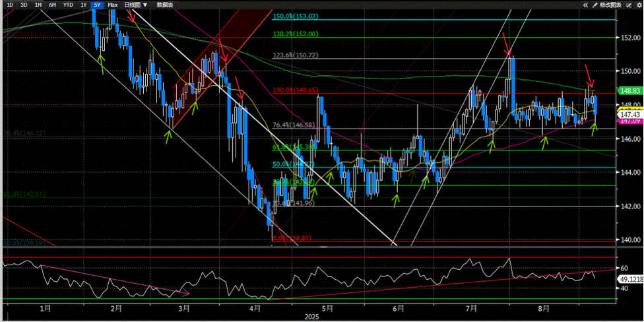Click the 61.8%(145.30) retracement label
This screenshot has width=644, height=322.
coord(296,146)
